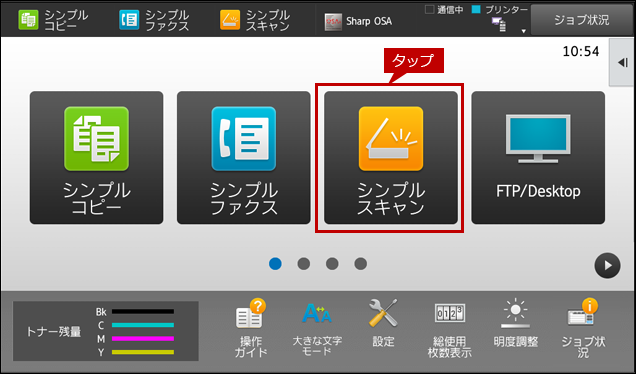Image resolution: width=636 pixels, height=374 pixels.
Task: Open Sharp OSA from top bar
Action: coord(358,21)
